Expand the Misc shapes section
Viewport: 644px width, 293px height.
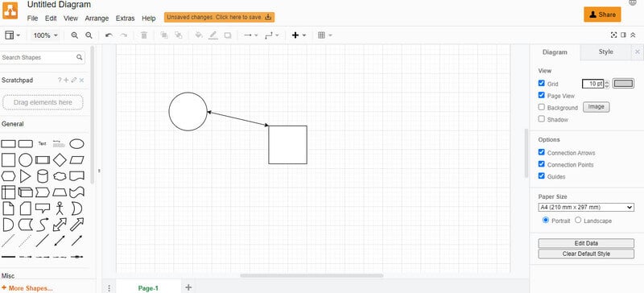pos(8,275)
